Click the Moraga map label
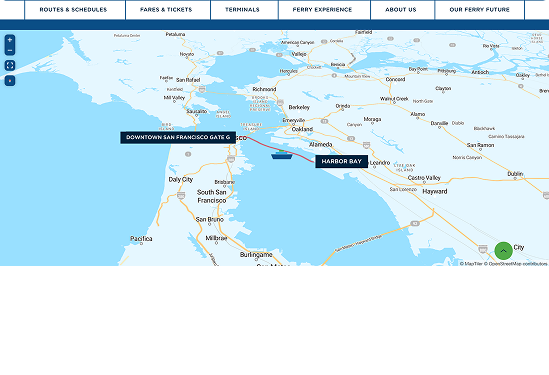 point(372,119)
